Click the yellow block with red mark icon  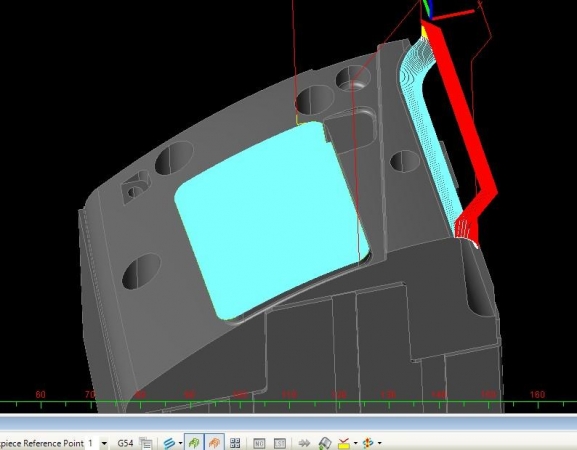(x=344, y=443)
